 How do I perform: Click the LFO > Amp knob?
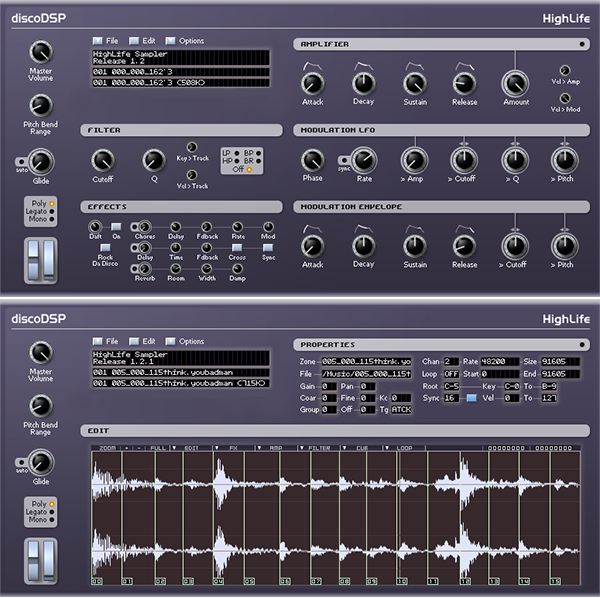coord(414,160)
